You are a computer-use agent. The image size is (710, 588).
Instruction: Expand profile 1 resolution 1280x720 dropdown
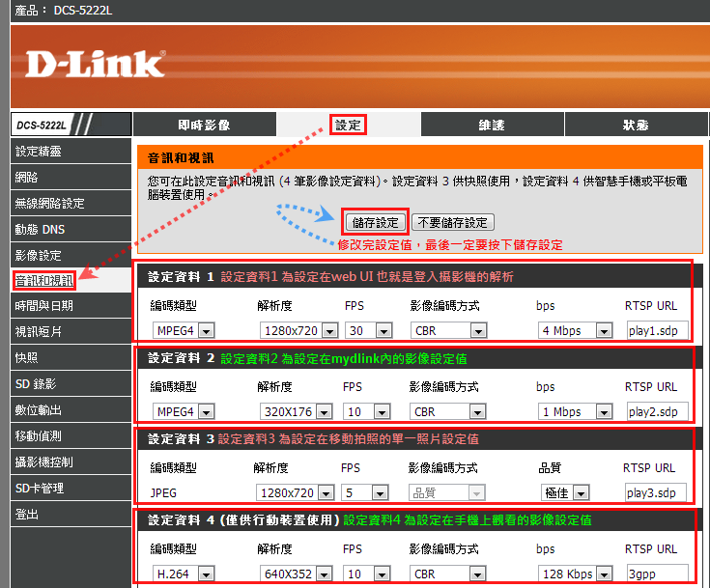pos(298,331)
